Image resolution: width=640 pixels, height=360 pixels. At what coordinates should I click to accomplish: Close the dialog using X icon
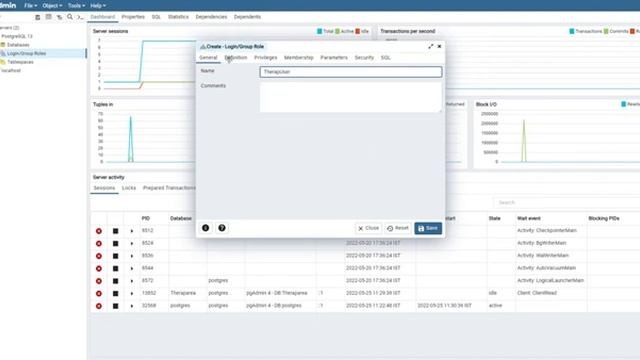440,47
